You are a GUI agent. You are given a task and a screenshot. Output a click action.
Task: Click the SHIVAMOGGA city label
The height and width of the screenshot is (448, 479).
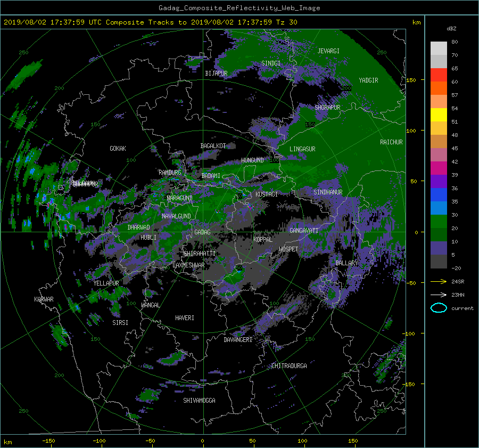[199, 400]
